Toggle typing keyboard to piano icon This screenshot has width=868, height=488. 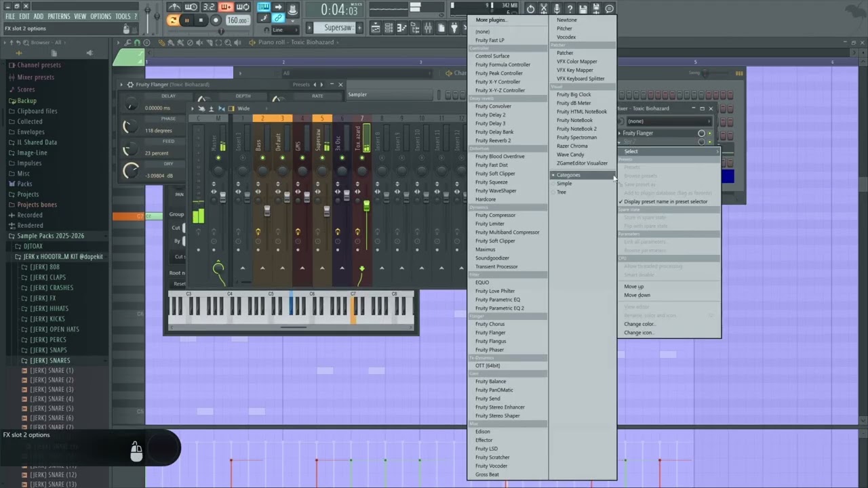[x=263, y=7]
